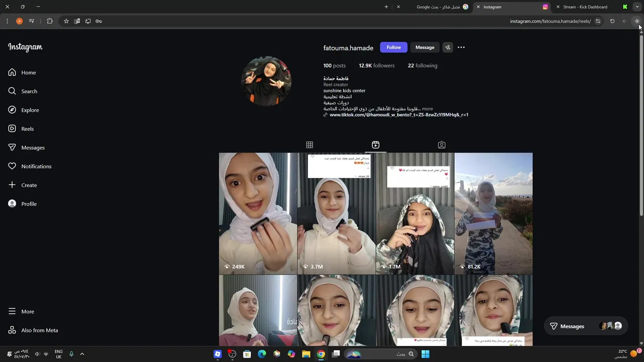
Task: Open the media control toolbar icon
Action: click(32, 21)
